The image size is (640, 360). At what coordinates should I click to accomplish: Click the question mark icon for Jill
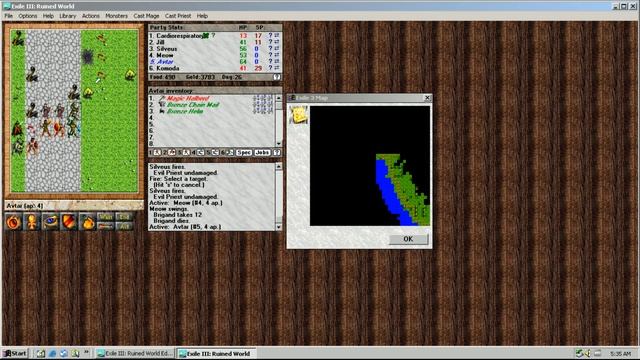[x=270, y=42]
